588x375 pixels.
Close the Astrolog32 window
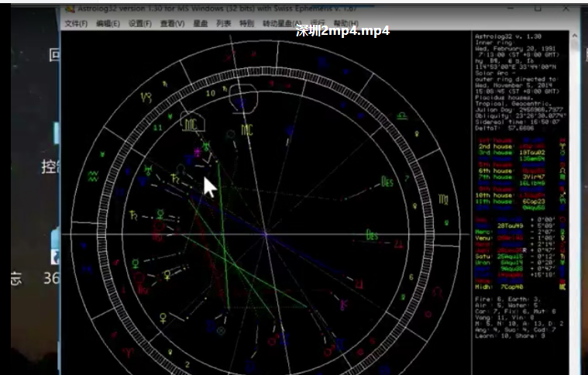566,9
